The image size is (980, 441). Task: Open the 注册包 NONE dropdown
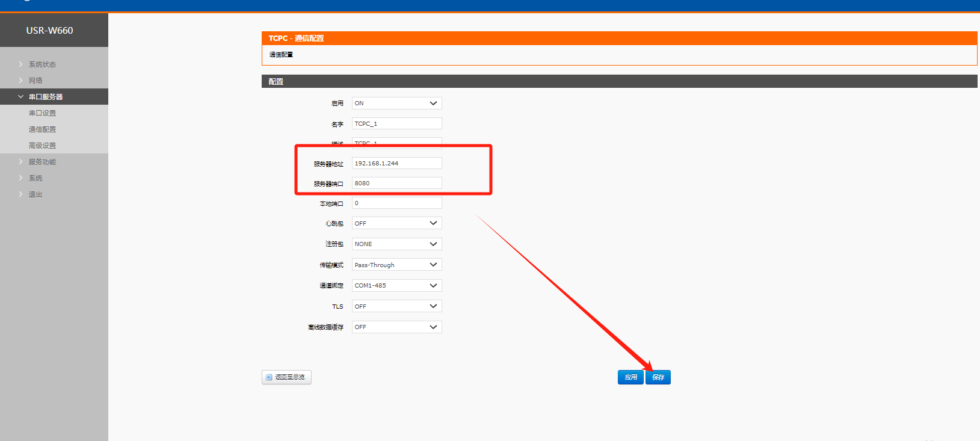tap(396, 244)
